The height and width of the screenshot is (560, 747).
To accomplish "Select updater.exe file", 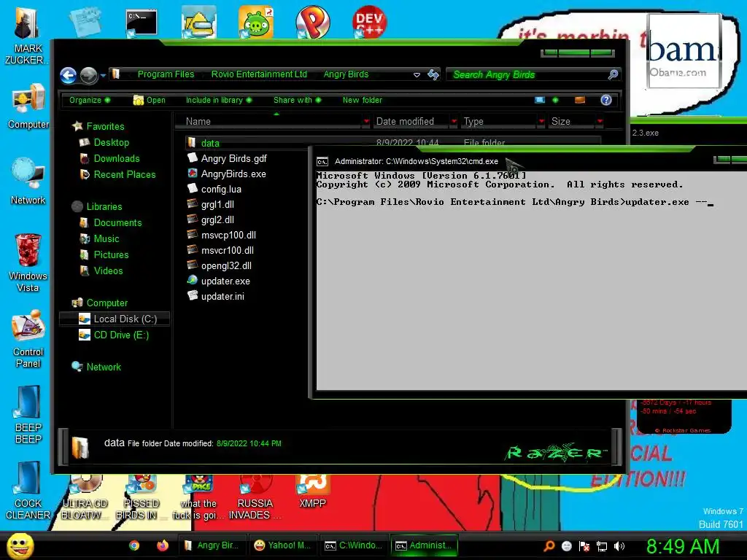I will click(225, 281).
